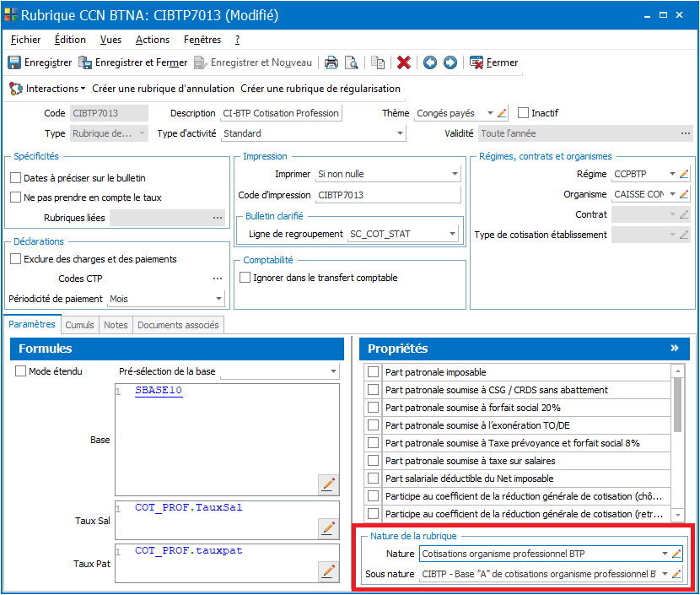700x595 pixels.
Task: Open Périodicité de paiement dropdown
Action: 218,299
